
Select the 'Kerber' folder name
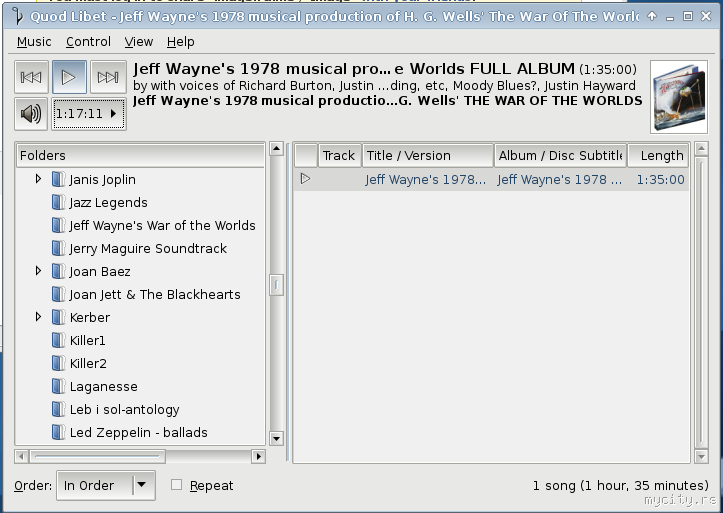90,318
